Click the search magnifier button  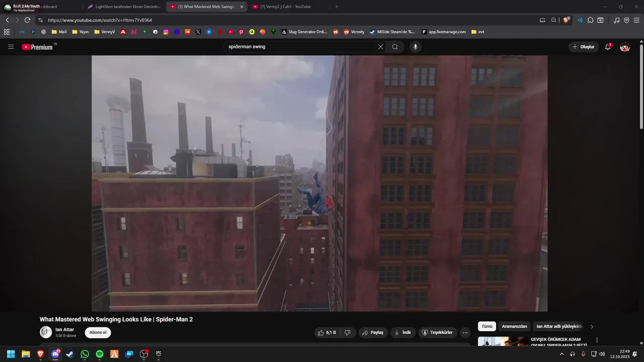(395, 47)
